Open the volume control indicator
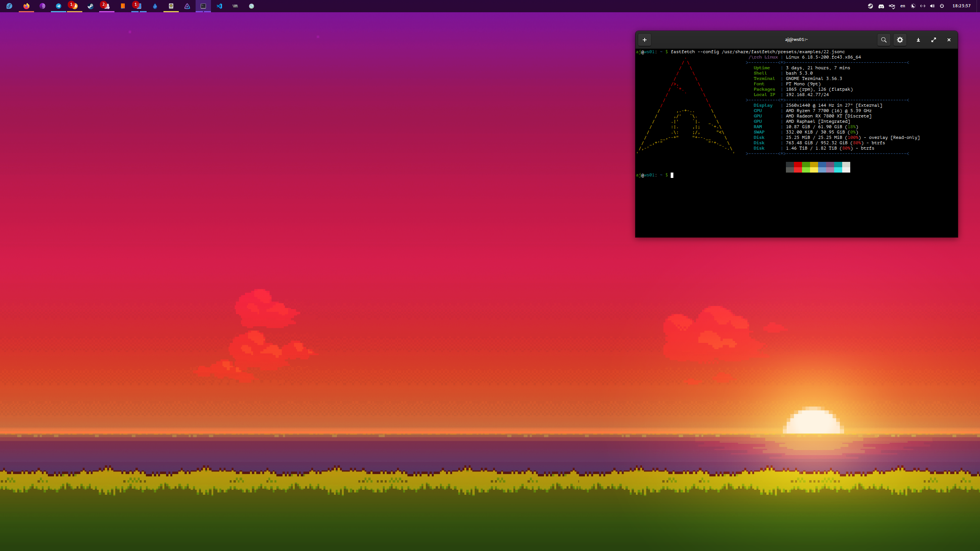The height and width of the screenshot is (551, 980). [932, 6]
